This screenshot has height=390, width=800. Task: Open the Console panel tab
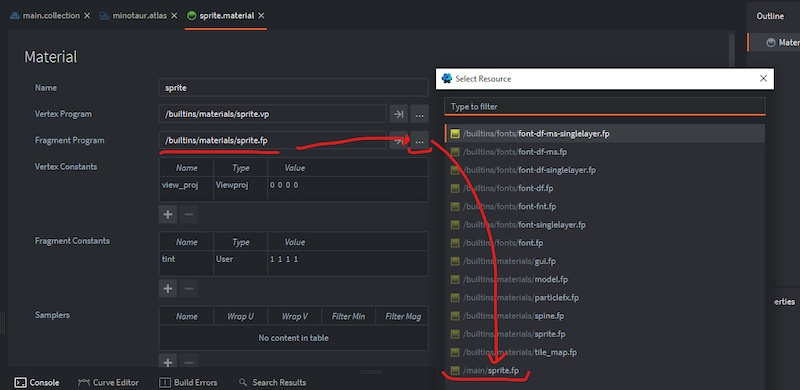click(x=37, y=382)
